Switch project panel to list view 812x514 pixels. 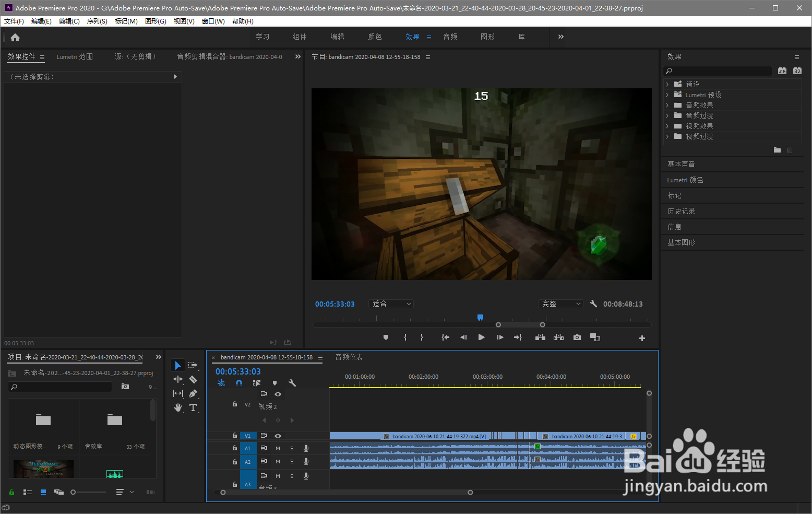pos(28,492)
